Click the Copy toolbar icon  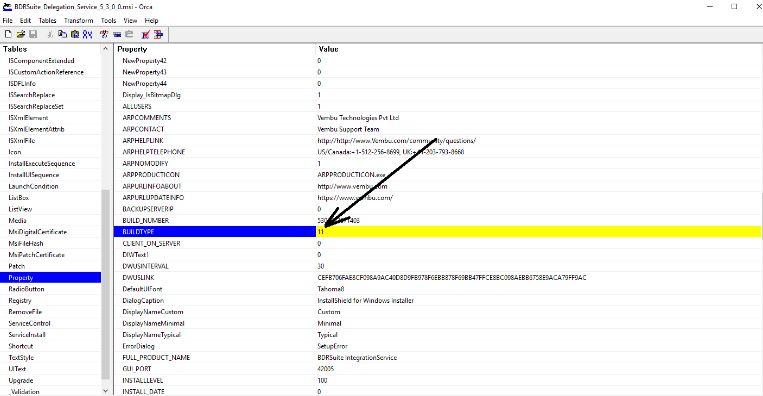(62, 34)
